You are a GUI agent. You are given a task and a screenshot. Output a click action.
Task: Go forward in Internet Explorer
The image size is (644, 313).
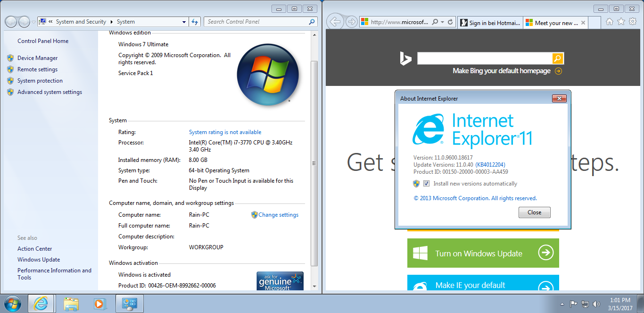[x=351, y=22]
